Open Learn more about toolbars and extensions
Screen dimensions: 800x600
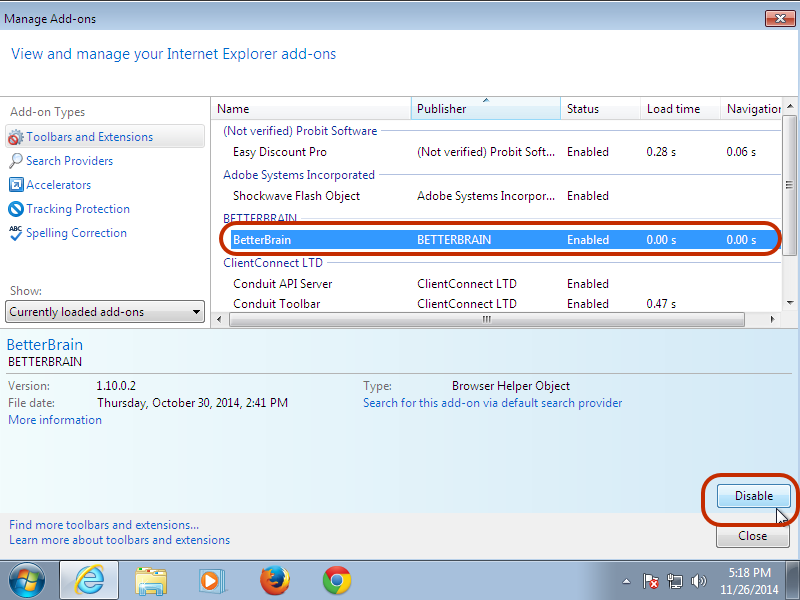point(119,540)
